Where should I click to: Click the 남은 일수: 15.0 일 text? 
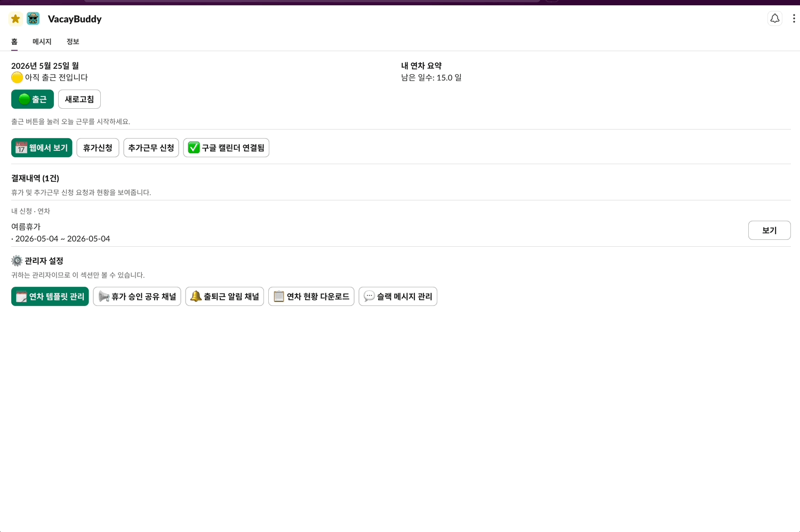[x=431, y=77]
